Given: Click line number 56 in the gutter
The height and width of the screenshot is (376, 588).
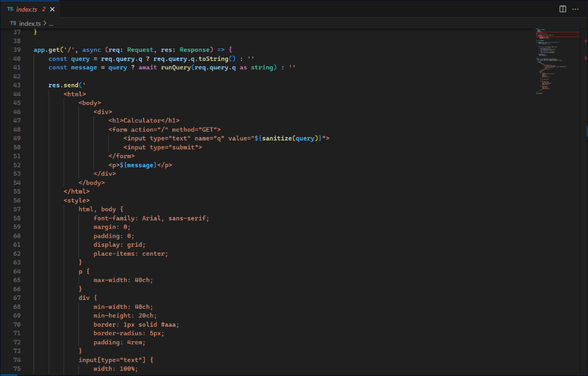Looking at the screenshot, I should point(17,200).
